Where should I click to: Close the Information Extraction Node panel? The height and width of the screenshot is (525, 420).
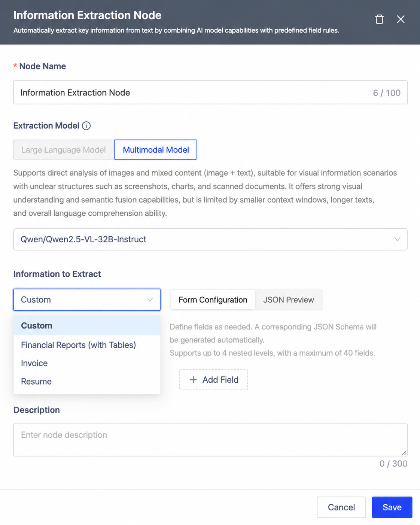[401, 19]
